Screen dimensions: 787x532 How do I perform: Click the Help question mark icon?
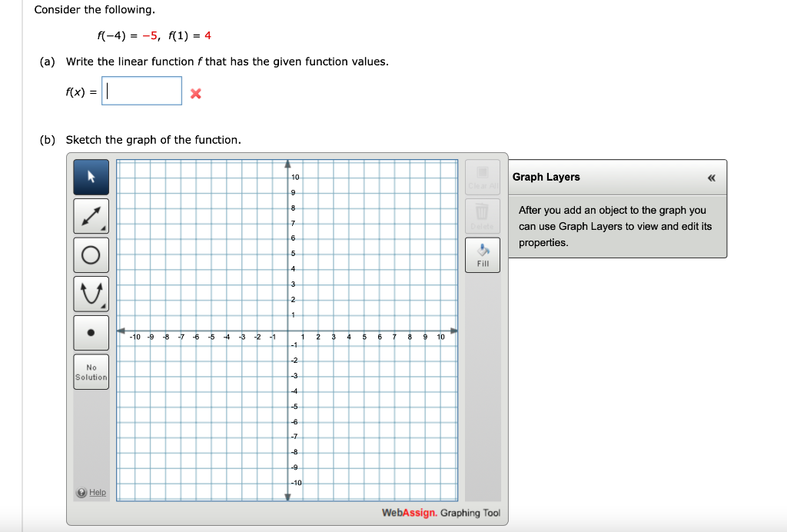(80, 492)
